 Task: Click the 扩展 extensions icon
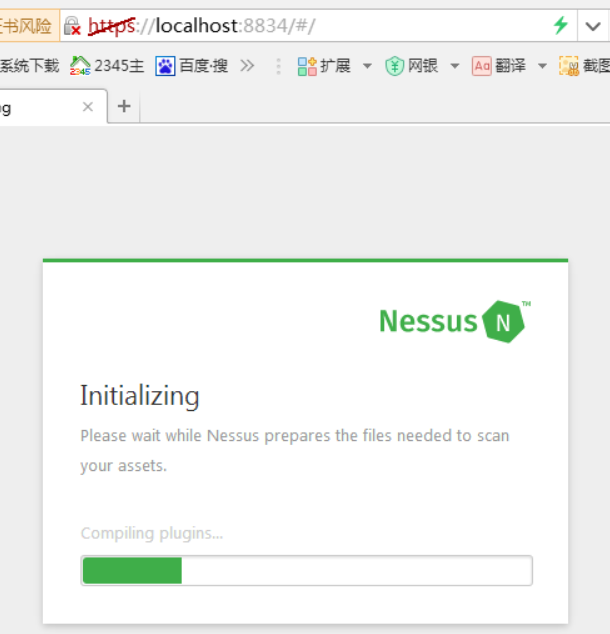click(307, 66)
